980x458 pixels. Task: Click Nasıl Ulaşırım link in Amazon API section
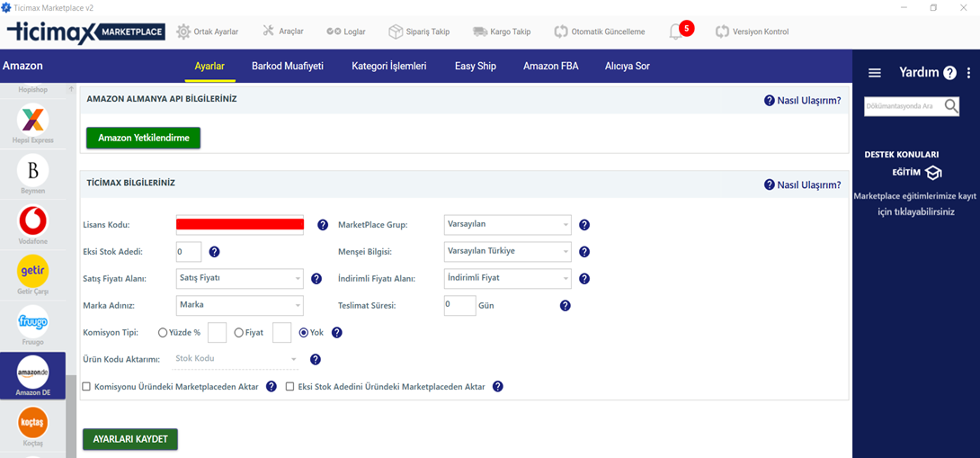(x=803, y=100)
